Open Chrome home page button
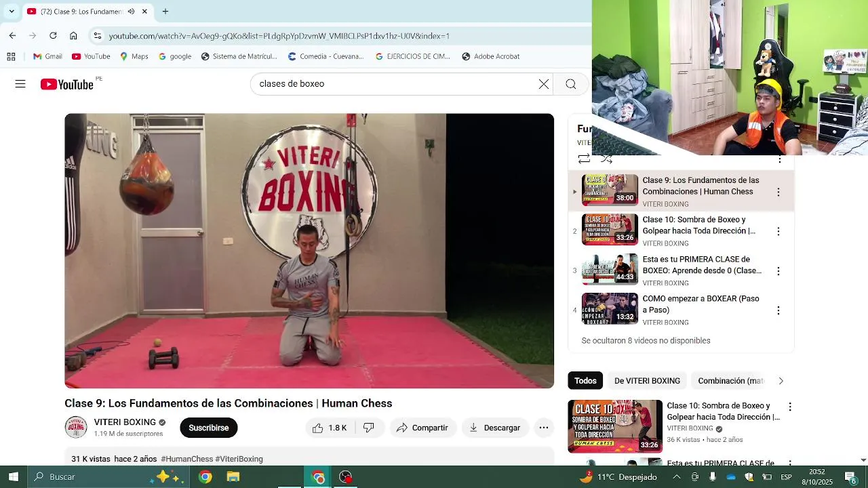 [x=73, y=35]
